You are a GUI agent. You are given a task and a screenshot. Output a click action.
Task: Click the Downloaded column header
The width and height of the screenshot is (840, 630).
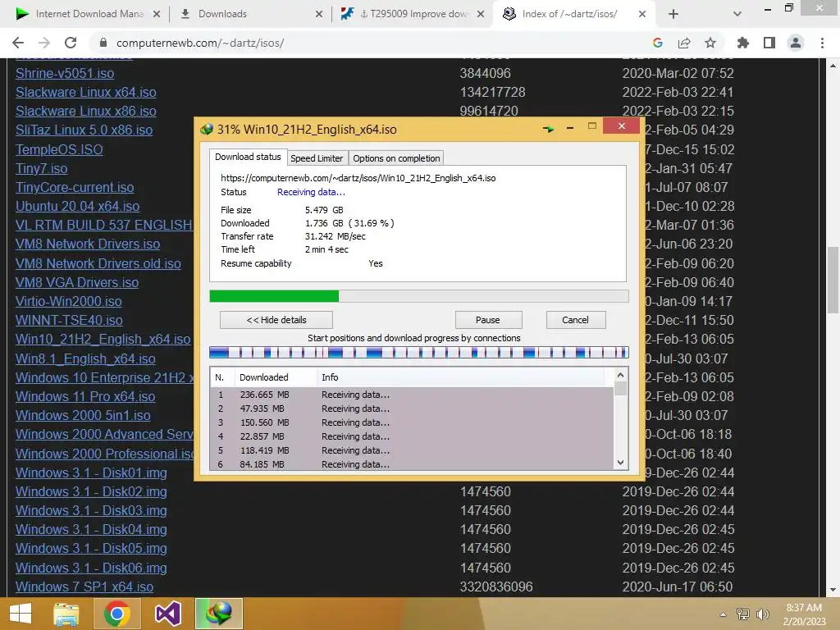pos(276,377)
